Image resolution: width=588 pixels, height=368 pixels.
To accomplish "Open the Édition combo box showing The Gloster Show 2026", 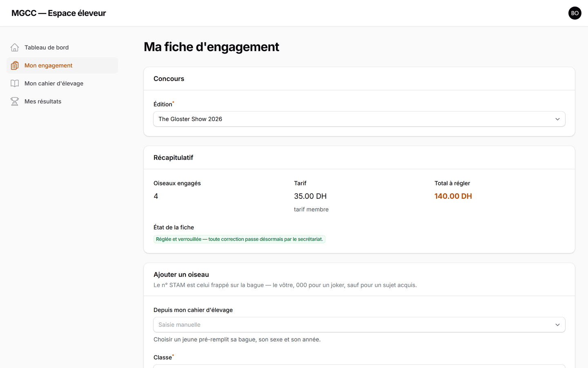I will click(x=359, y=119).
